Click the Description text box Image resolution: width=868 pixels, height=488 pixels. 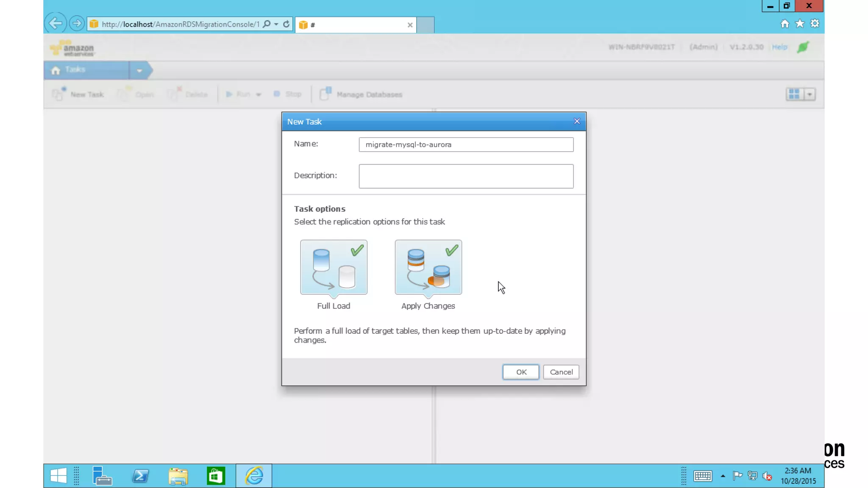[x=466, y=176]
